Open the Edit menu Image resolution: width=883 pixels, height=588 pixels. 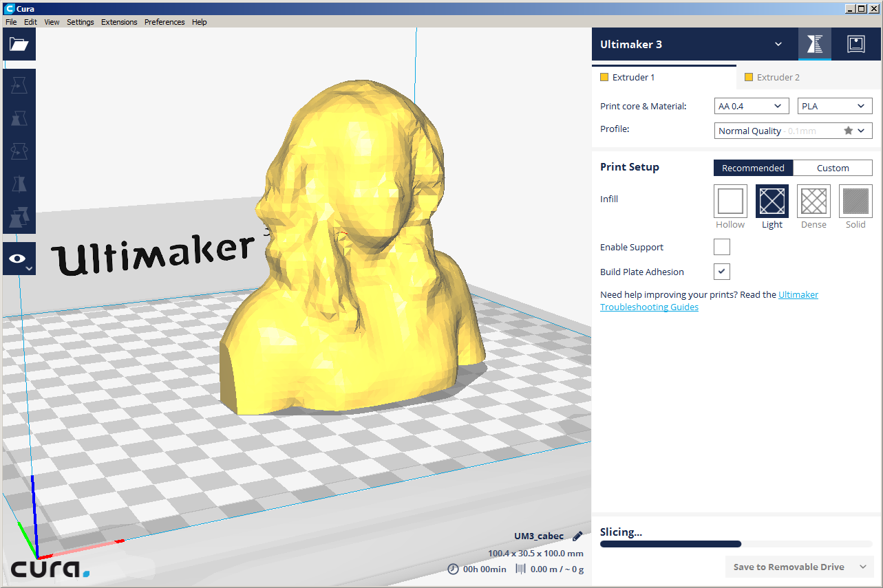30,22
